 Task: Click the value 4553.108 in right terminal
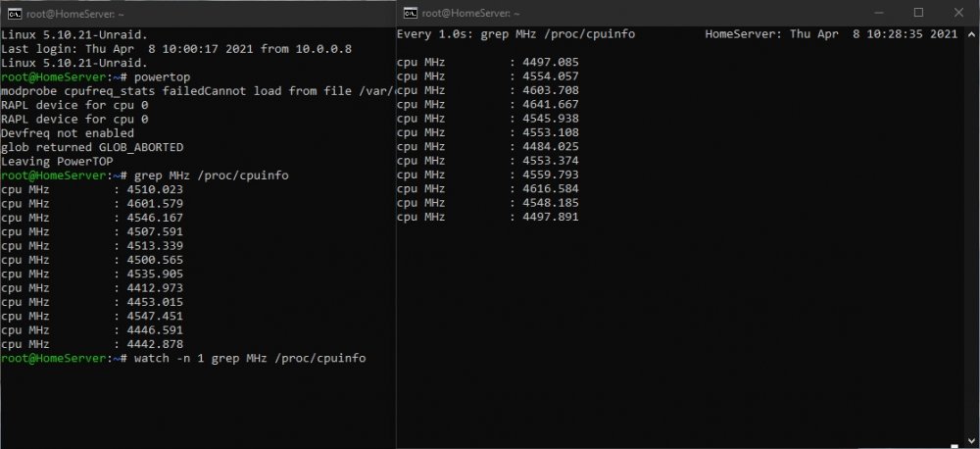pyautogui.click(x=551, y=132)
